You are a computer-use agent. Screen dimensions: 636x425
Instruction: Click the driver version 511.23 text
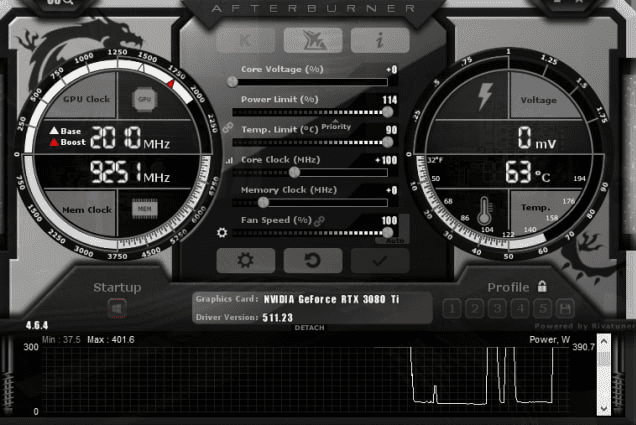pyautogui.click(x=277, y=318)
